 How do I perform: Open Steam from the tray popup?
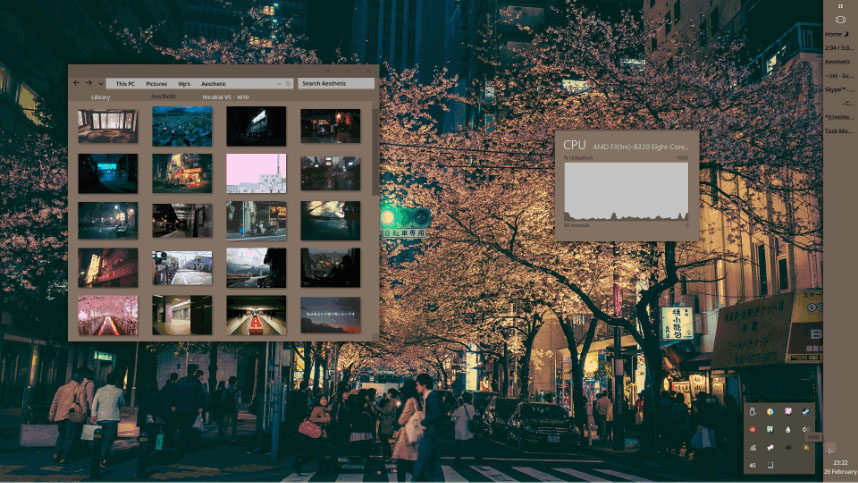(x=805, y=411)
